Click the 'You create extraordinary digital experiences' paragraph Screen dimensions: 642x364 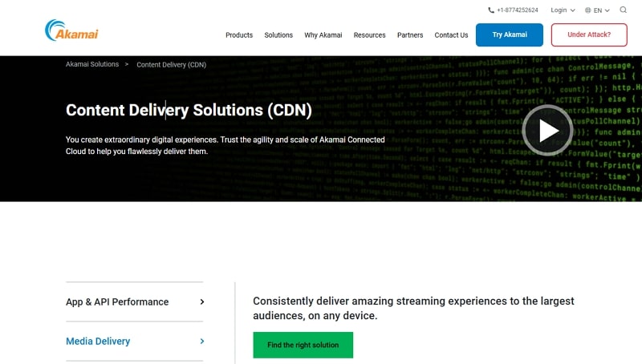tap(226, 146)
